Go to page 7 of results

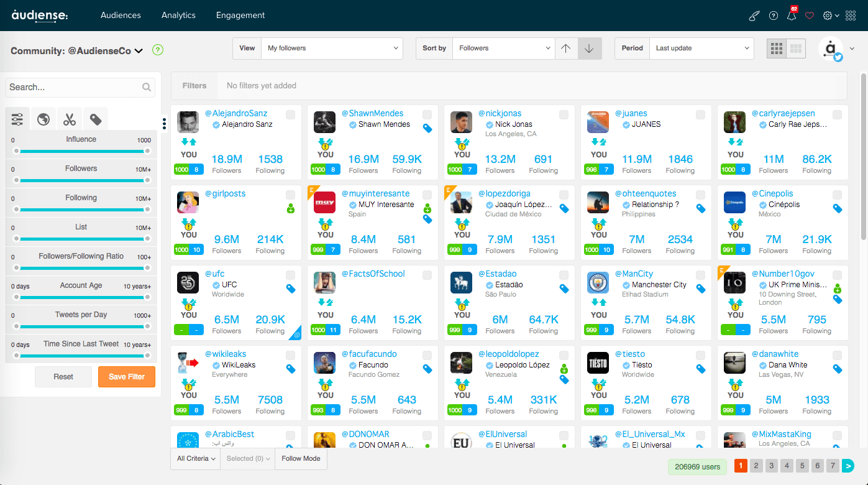tap(833, 466)
